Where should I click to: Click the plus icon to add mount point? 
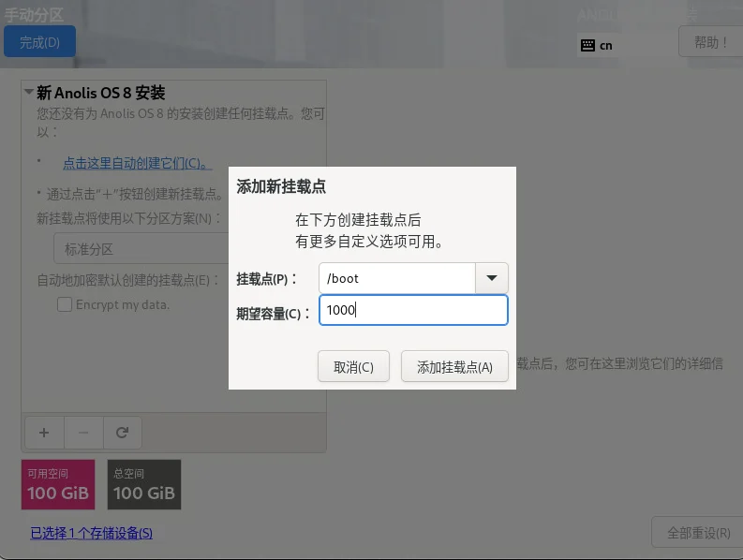pyautogui.click(x=44, y=433)
